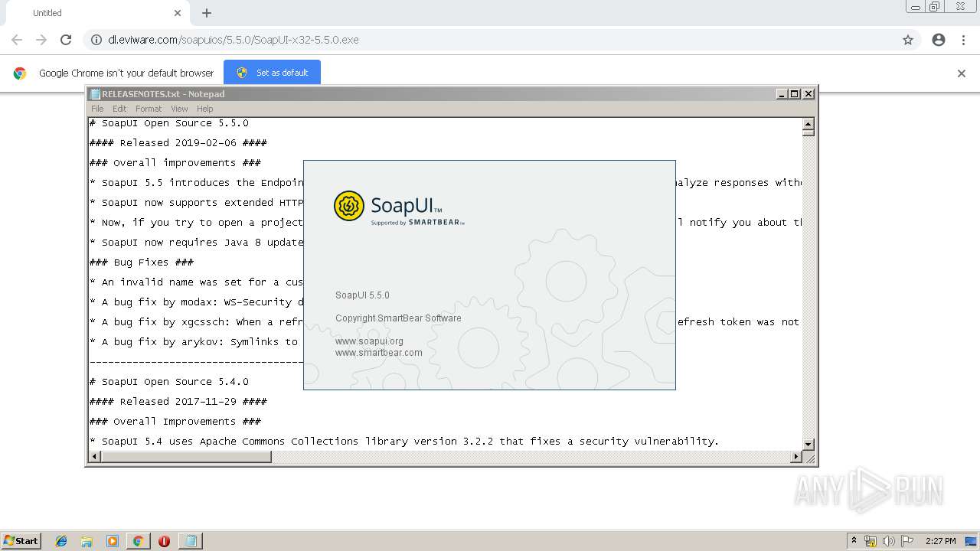Maximize the RELEASENOTES Notepad window
Screen dimensions: 980x551
(795, 94)
